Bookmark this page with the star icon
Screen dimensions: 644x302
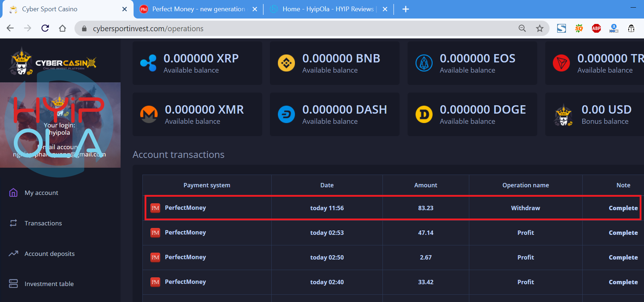(540, 28)
